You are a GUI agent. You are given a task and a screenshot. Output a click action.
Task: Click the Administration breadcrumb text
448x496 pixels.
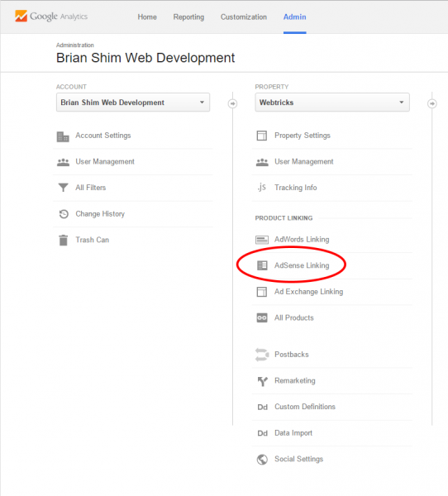75,45
